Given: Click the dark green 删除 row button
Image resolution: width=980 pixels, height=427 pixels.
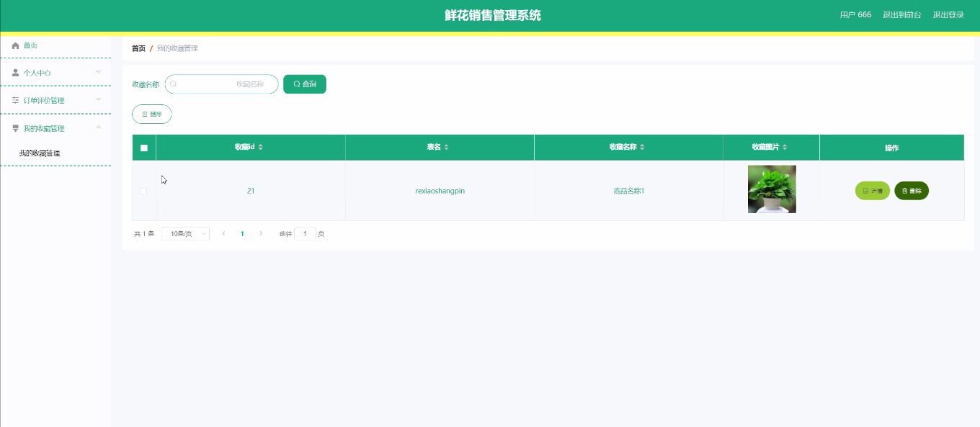Looking at the screenshot, I should (x=912, y=191).
